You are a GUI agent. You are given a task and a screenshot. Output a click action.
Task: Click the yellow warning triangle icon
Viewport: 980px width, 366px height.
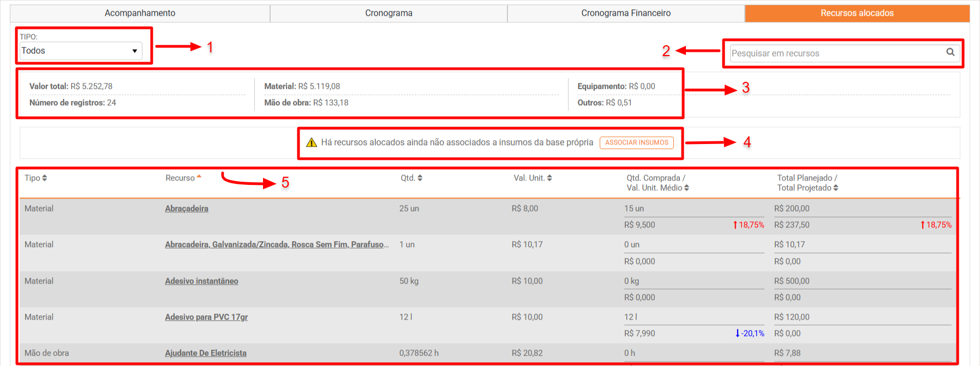[x=312, y=143]
